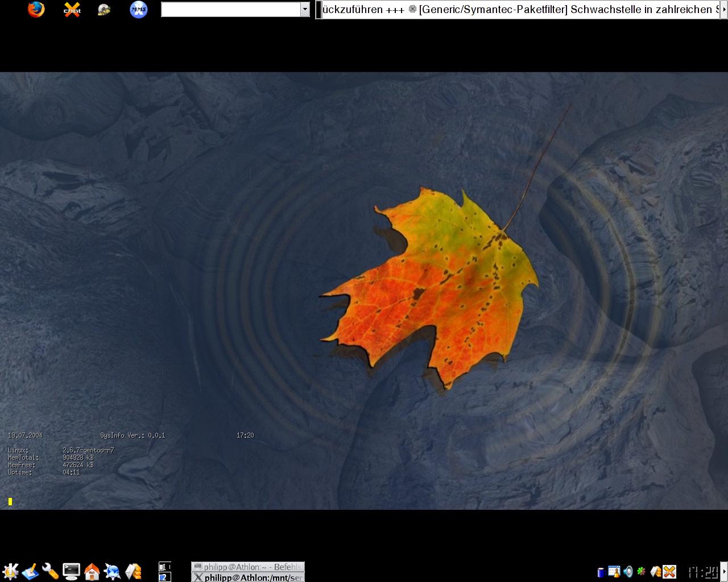728x582 pixels.
Task: Expand the panel with the right arrow
Action: pos(724,571)
